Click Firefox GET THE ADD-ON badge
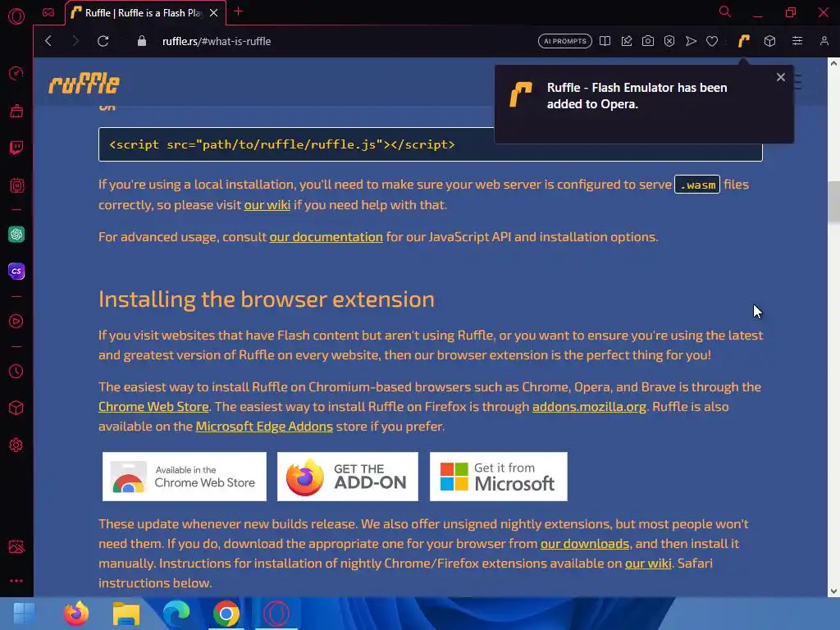This screenshot has width=840, height=630. [x=348, y=477]
